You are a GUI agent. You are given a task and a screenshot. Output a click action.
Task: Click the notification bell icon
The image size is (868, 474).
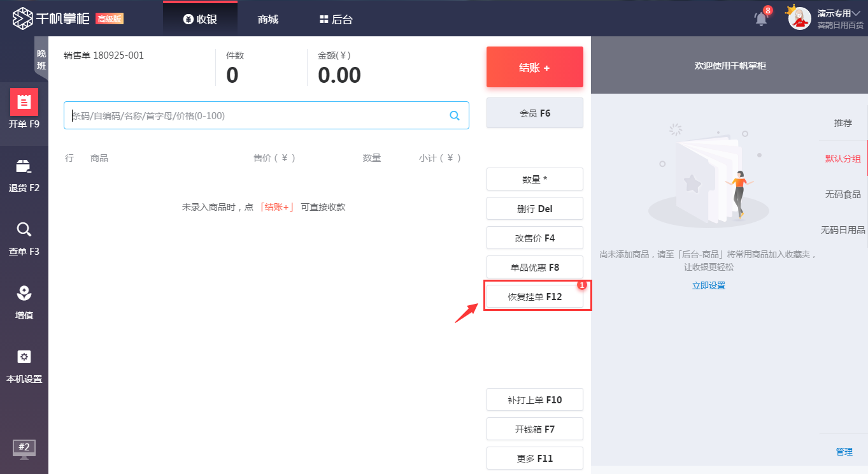click(761, 18)
